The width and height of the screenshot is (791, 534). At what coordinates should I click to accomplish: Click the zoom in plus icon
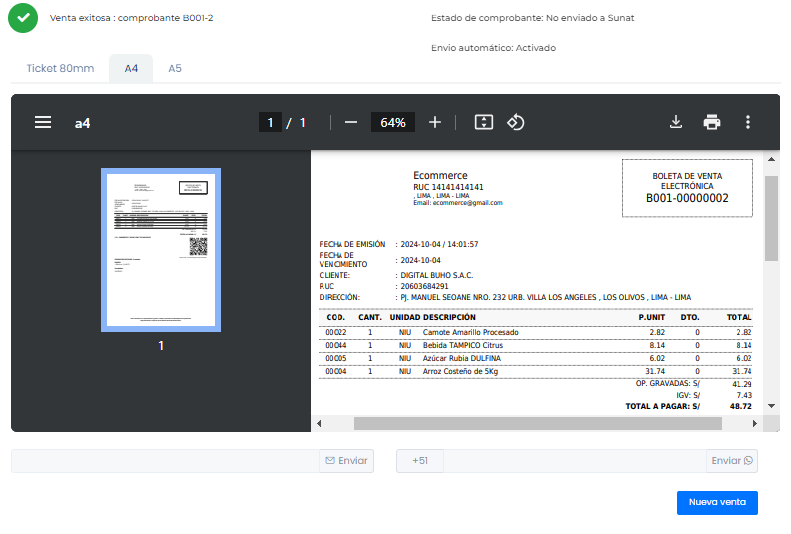[x=435, y=122]
